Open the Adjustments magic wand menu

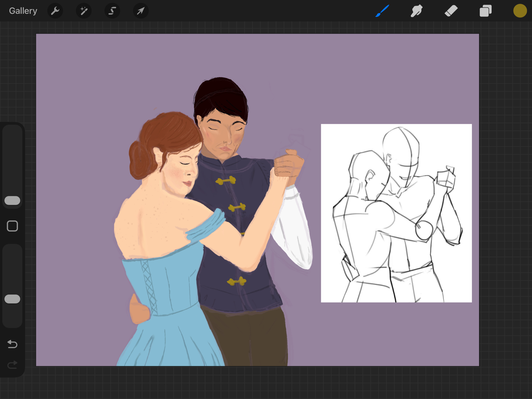click(x=84, y=11)
